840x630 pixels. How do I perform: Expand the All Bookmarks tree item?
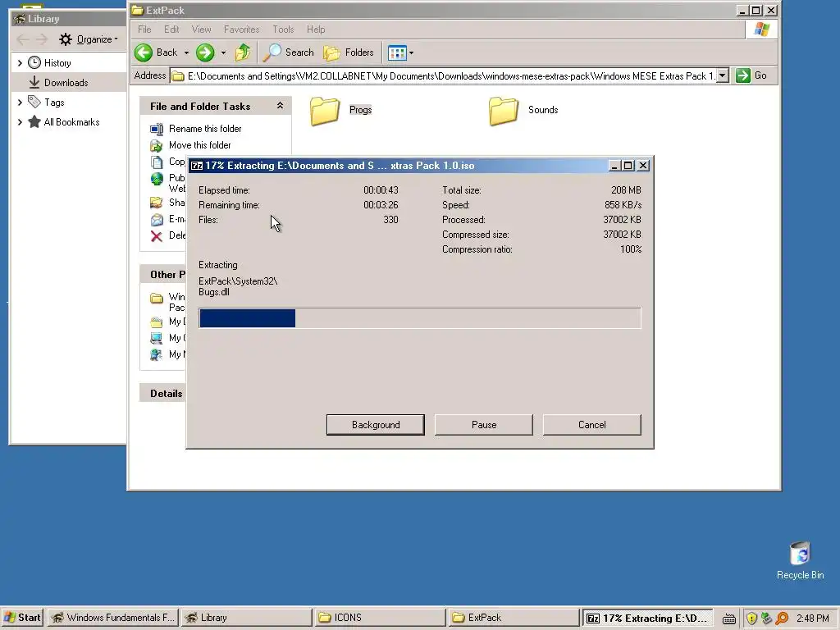tap(20, 122)
